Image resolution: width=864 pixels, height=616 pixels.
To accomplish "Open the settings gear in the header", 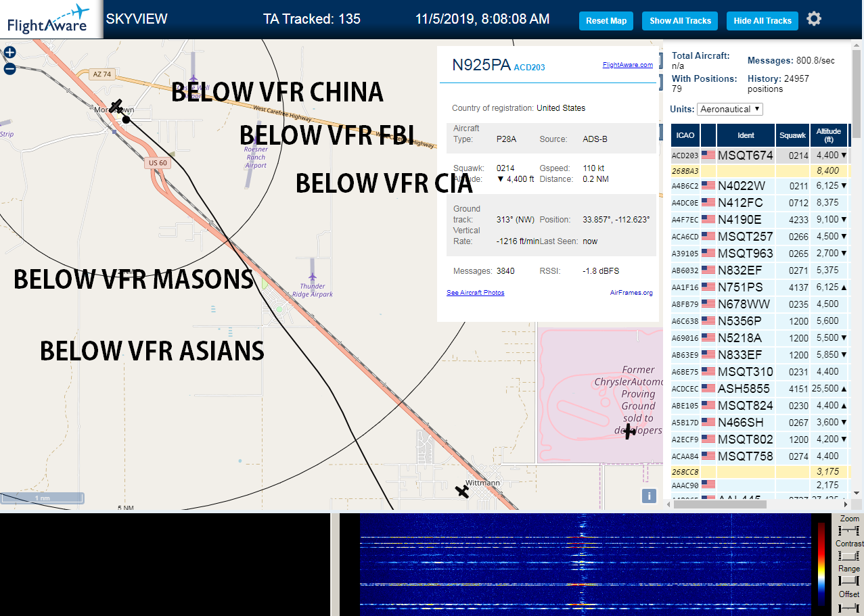I will coord(814,19).
